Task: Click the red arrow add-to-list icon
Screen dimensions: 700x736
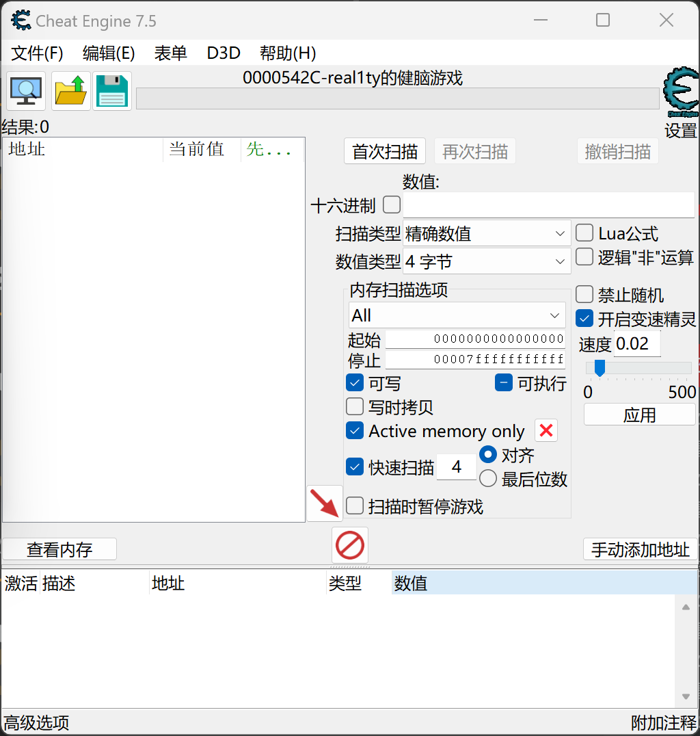Action: tap(325, 503)
